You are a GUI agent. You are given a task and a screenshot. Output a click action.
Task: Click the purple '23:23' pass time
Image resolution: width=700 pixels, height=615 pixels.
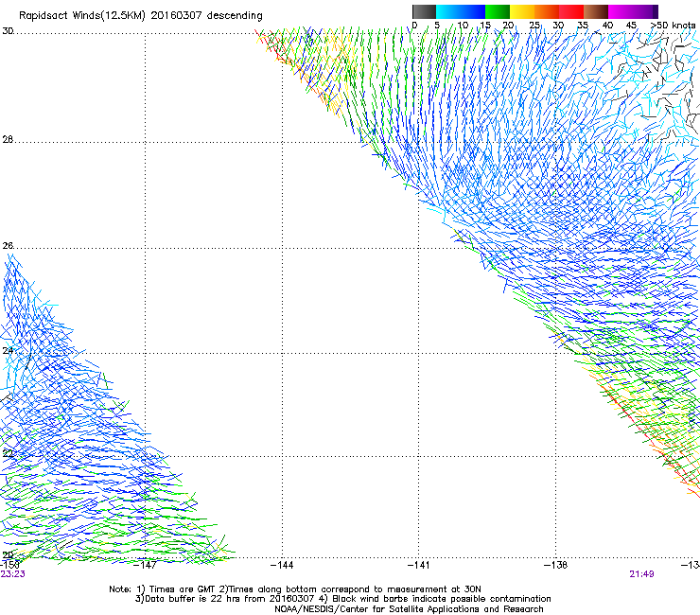13,574
